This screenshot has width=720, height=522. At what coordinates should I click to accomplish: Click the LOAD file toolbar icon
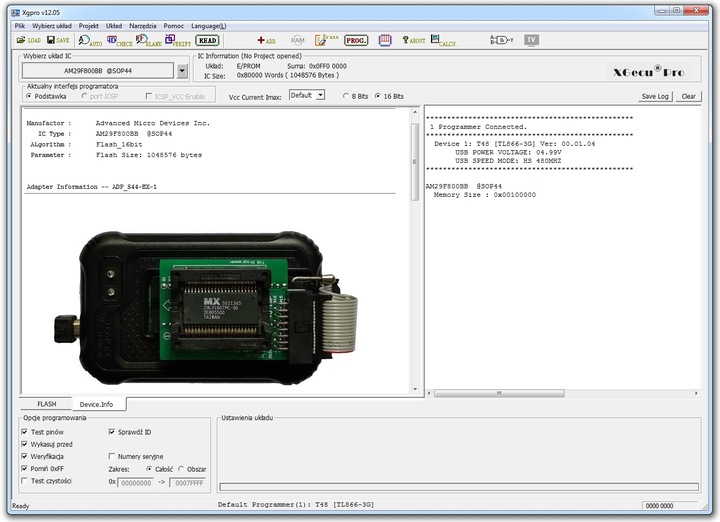[28, 40]
